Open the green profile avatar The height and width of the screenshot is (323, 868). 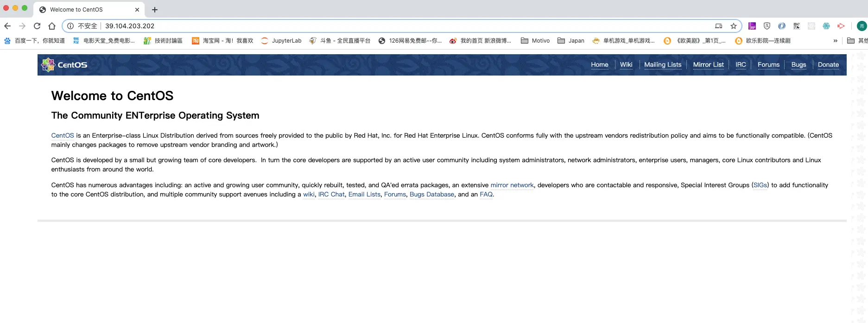tap(862, 26)
